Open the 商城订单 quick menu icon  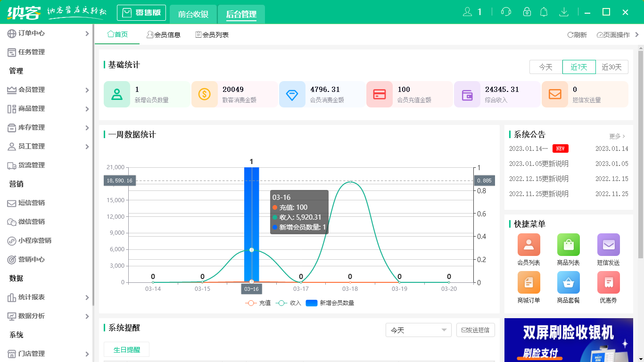pos(528,283)
